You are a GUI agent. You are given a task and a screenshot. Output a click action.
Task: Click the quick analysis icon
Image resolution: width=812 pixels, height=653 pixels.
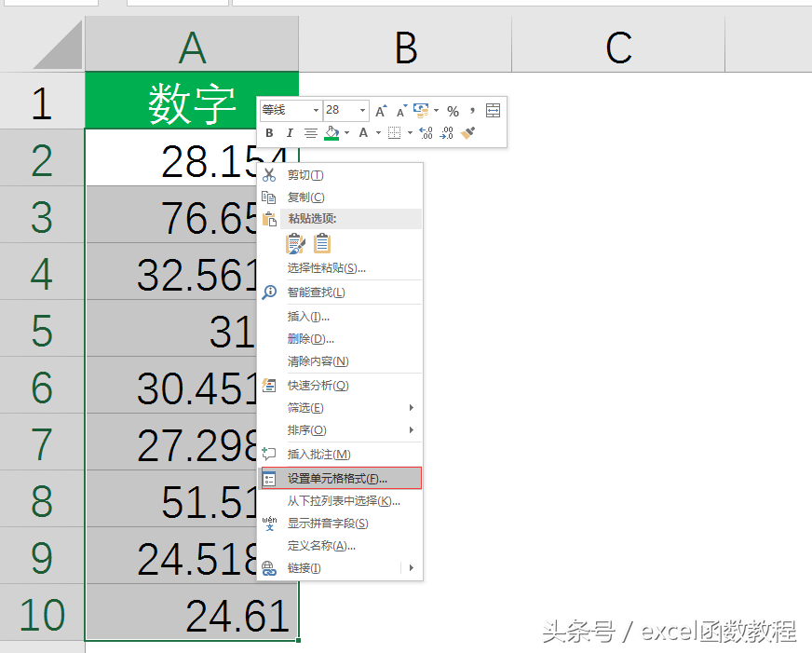click(x=269, y=386)
